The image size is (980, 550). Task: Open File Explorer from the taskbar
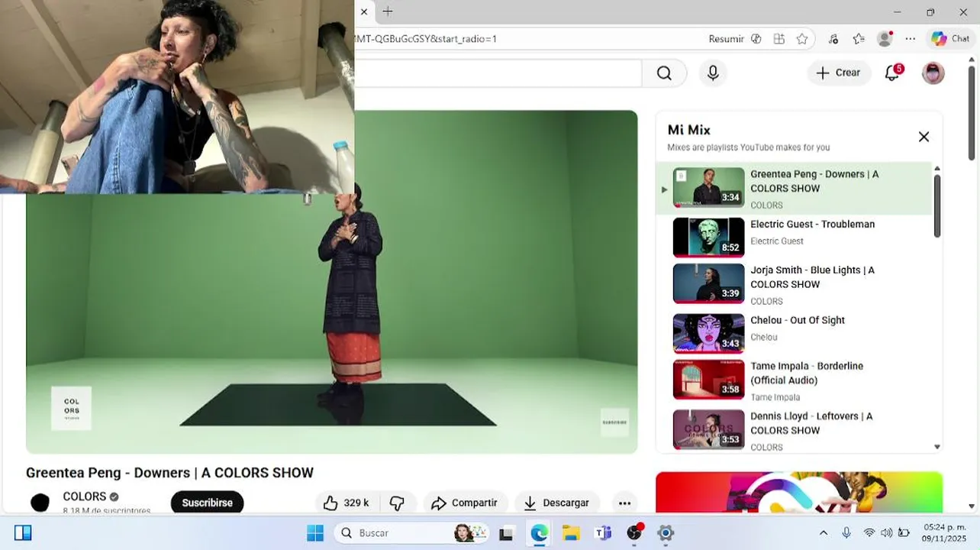pyautogui.click(x=571, y=533)
